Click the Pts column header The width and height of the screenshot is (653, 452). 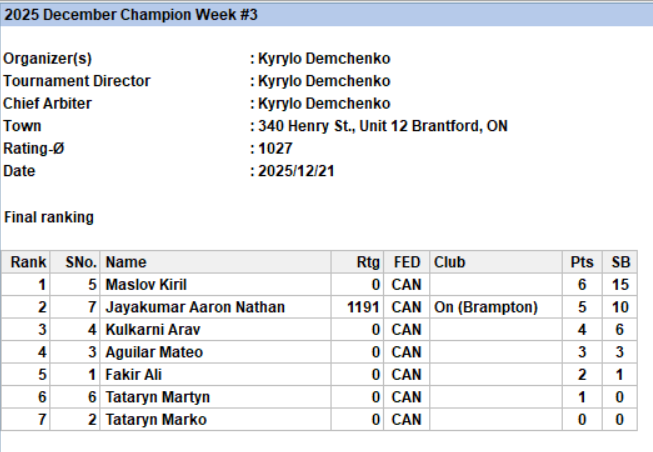pyautogui.click(x=581, y=262)
